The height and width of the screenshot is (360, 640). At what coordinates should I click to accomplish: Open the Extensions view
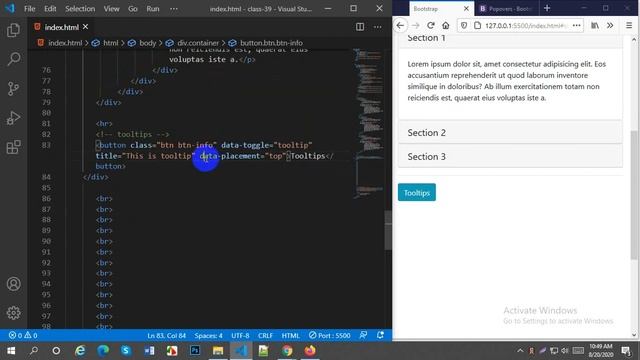click(13, 147)
